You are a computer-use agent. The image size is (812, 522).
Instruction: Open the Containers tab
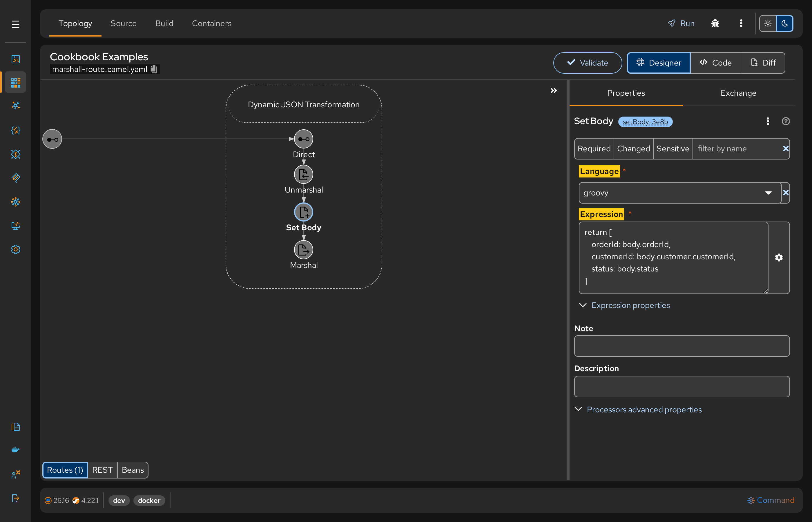coord(212,23)
